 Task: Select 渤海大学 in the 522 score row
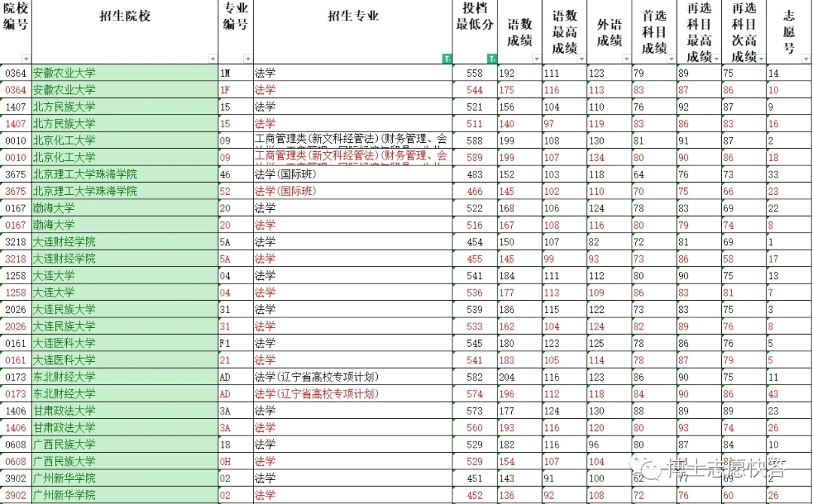point(125,208)
